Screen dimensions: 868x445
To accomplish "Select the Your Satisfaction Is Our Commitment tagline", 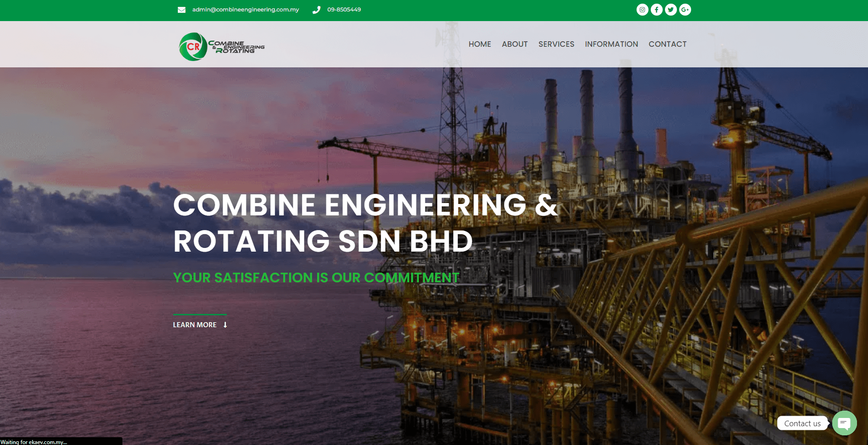I will coord(316,278).
